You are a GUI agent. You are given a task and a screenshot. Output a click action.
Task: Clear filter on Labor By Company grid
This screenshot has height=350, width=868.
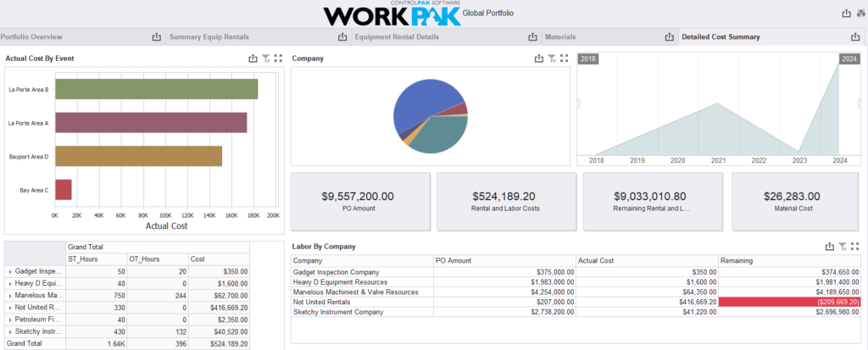(842, 247)
